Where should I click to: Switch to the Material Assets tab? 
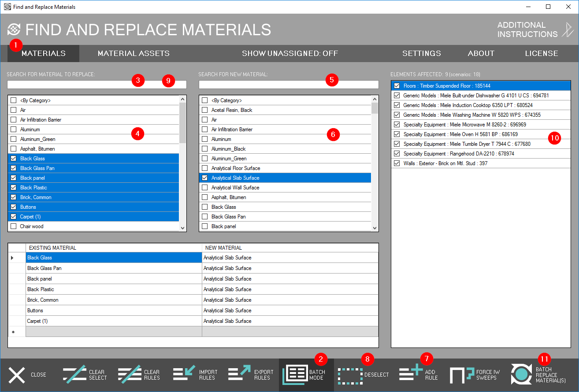134,53
